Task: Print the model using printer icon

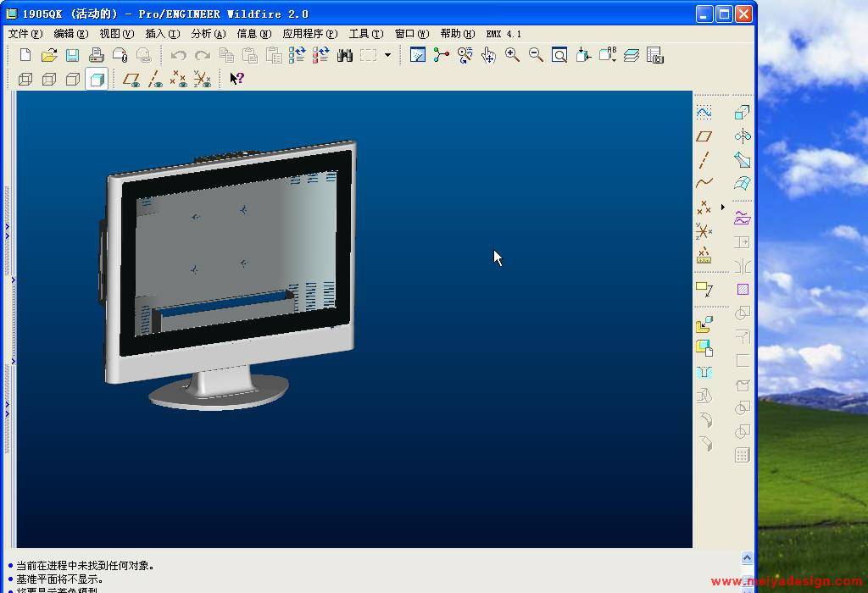Action: pos(97,55)
